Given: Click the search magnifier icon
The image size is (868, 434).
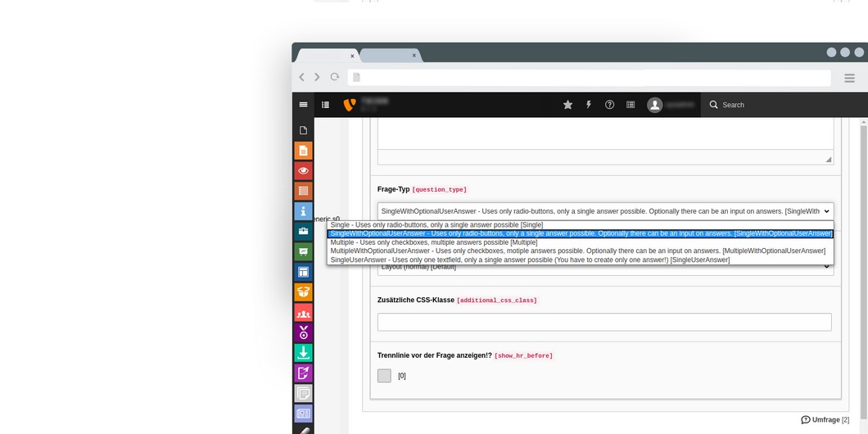Looking at the screenshot, I should [713, 105].
